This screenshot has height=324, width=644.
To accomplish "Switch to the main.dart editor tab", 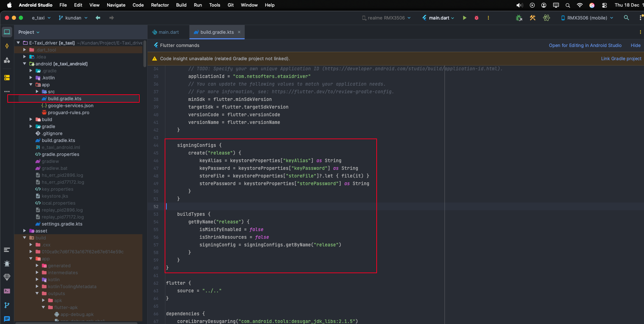I will (168, 32).
